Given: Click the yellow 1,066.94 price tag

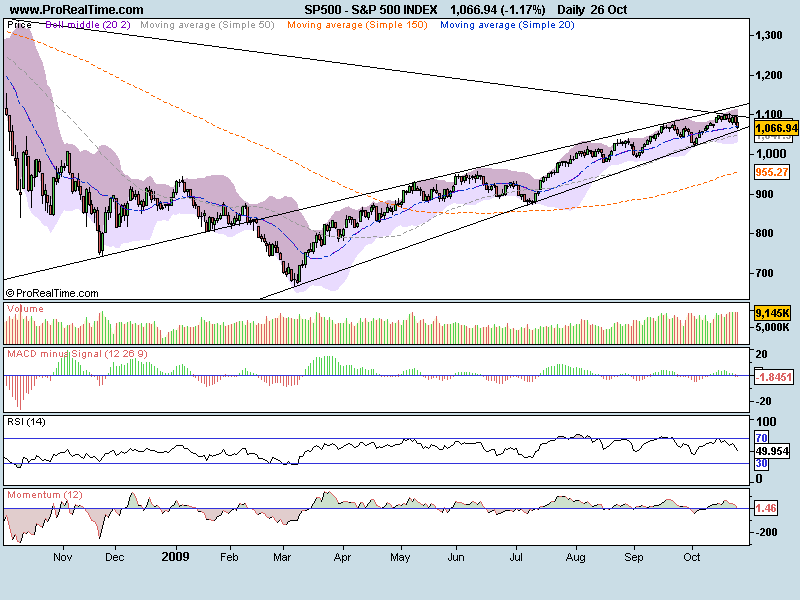Looking at the screenshot, I should (776, 128).
